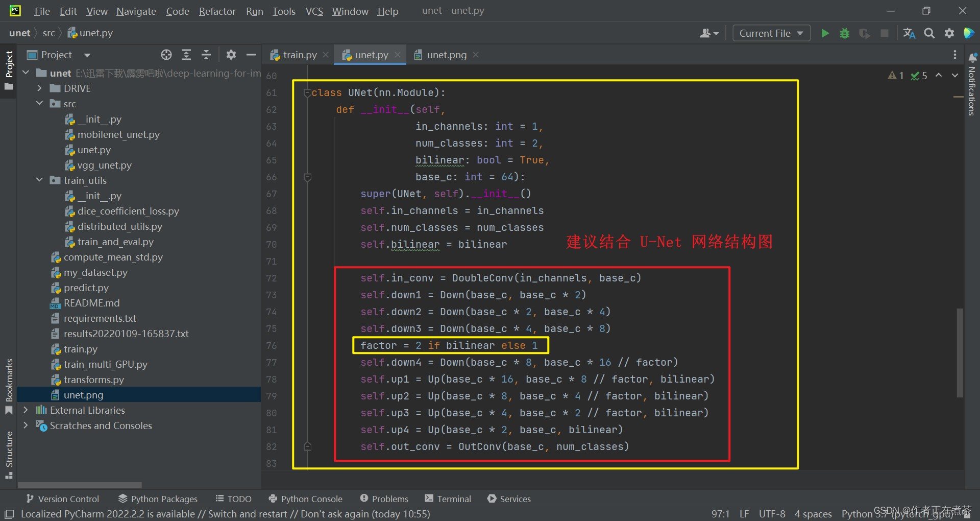
Task: Run with coverage icon in toolbar
Action: coord(865,33)
